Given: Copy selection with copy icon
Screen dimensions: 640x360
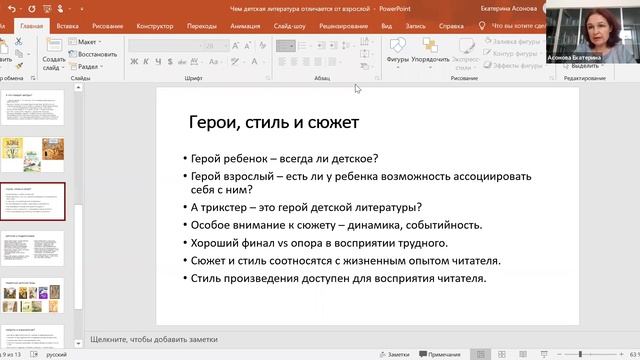Looking at the screenshot, I should pos(19,53).
